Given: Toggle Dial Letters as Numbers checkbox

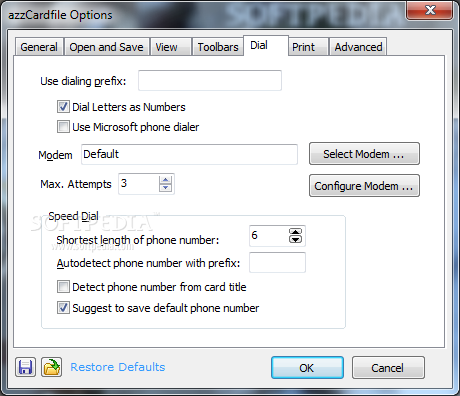Looking at the screenshot, I should [x=63, y=107].
